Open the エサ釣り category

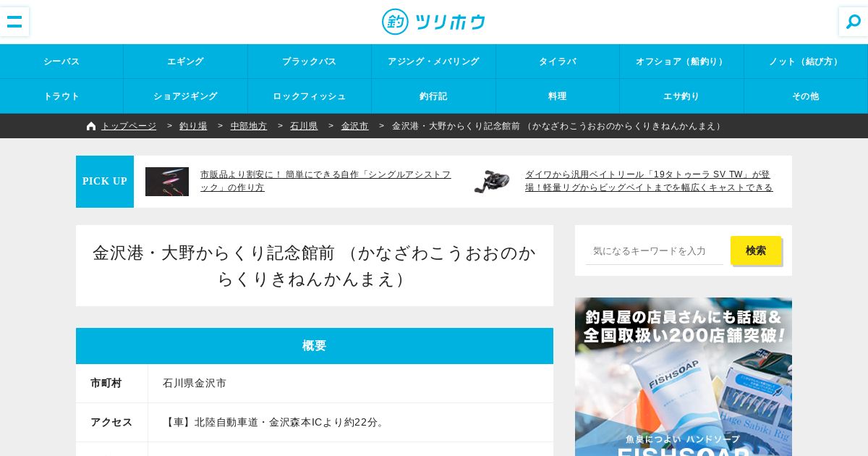click(x=682, y=96)
